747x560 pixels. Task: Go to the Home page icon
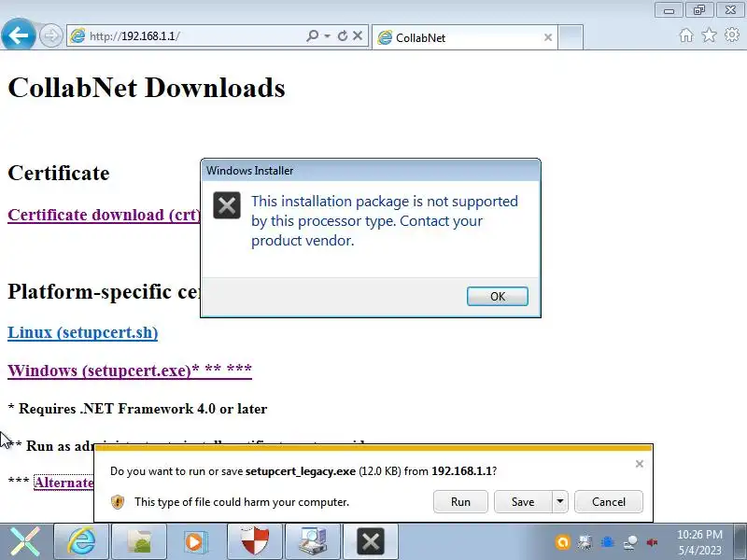[x=686, y=35]
